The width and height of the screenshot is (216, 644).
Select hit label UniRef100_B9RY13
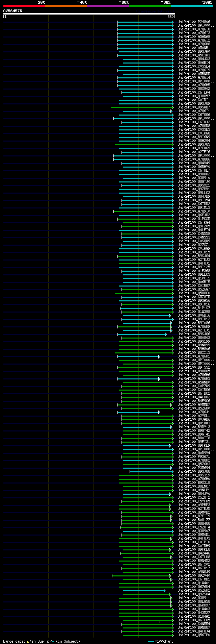tap(194, 427)
